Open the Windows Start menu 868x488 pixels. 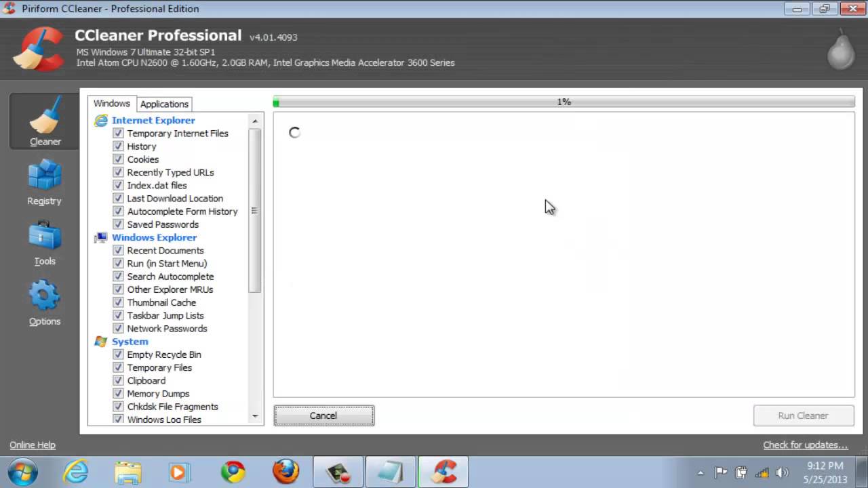(22, 471)
